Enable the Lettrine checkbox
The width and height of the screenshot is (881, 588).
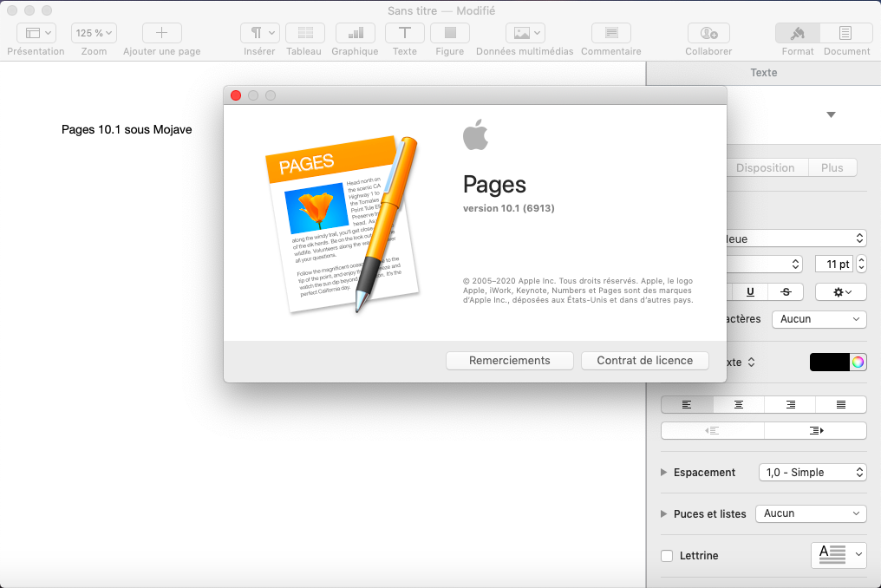click(x=667, y=556)
